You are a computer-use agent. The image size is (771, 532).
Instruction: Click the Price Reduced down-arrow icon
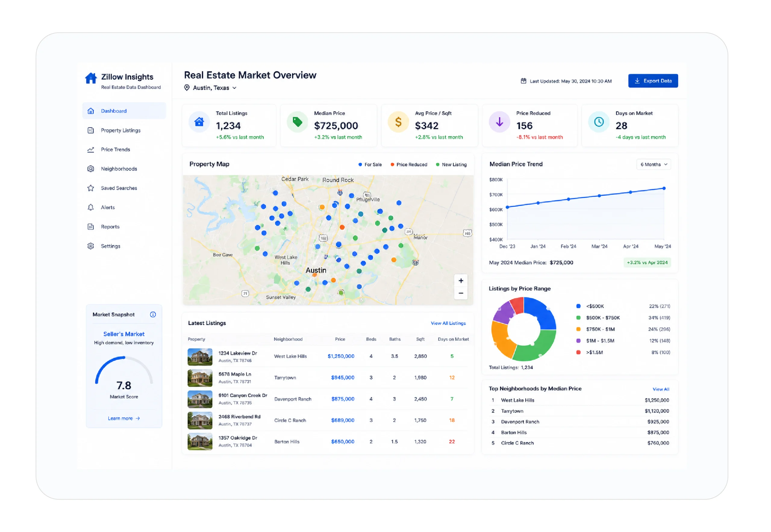point(500,122)
